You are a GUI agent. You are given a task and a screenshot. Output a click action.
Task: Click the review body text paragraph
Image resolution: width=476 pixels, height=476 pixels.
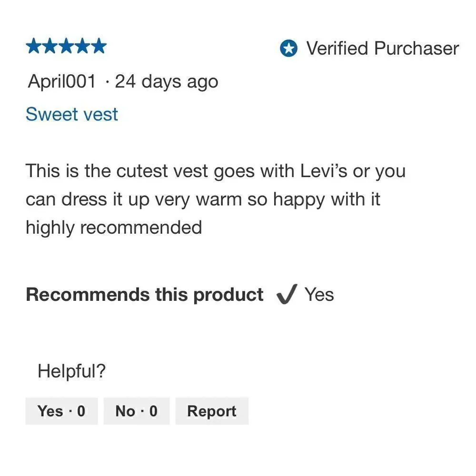pos(216,199)
